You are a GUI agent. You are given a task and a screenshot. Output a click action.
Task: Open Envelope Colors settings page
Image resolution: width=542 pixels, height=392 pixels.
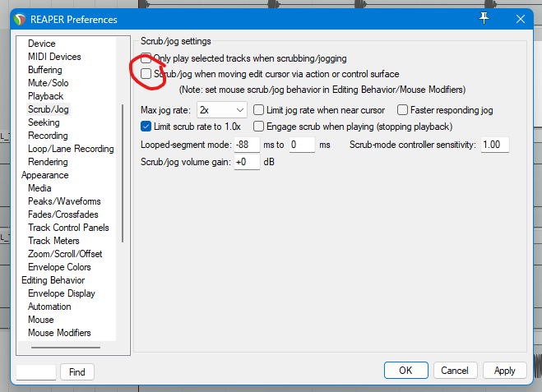pos(59,267)
